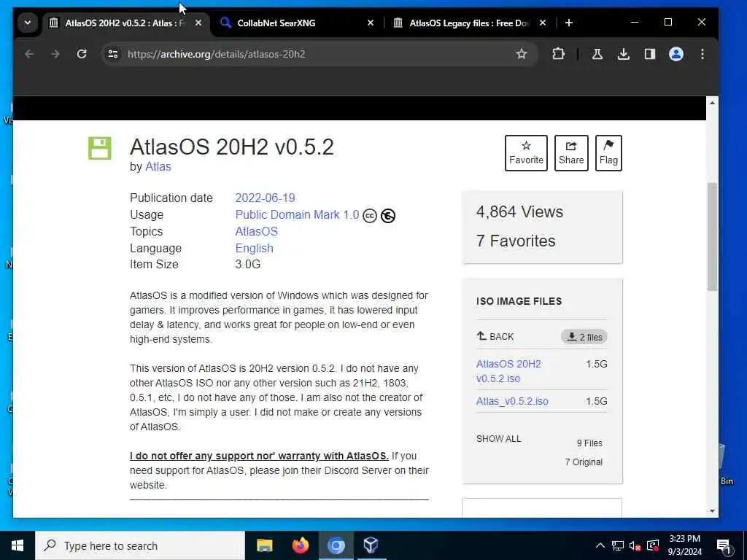
Task: Close the AtlasOS 20H2 v0.5.2 tab
Action: point(198,23)
